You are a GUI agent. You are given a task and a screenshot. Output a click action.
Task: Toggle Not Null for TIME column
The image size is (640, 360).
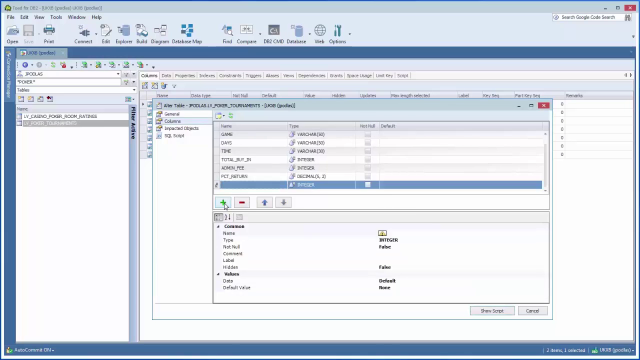coord(368,151)
